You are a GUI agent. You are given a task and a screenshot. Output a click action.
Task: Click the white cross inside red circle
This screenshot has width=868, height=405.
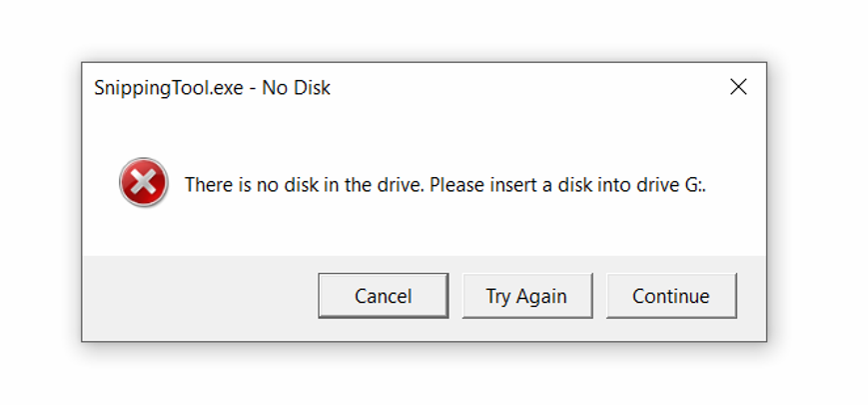pyautogui.click(x=144, y=182)
